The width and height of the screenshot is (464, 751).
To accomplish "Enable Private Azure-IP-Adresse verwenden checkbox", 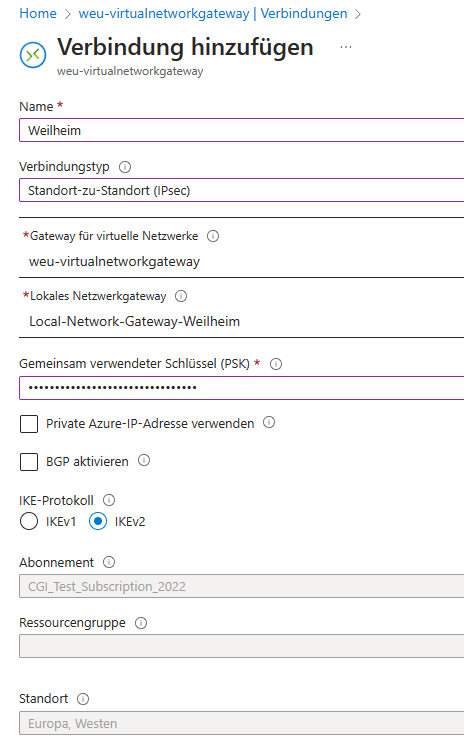I will (x=29, y=424).
